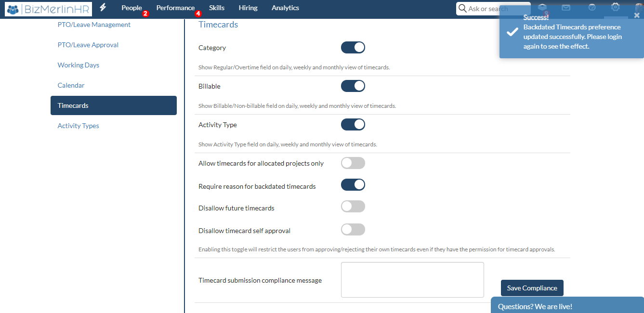Disable the Category toggle
644x313 pixels.
[353, 47]
